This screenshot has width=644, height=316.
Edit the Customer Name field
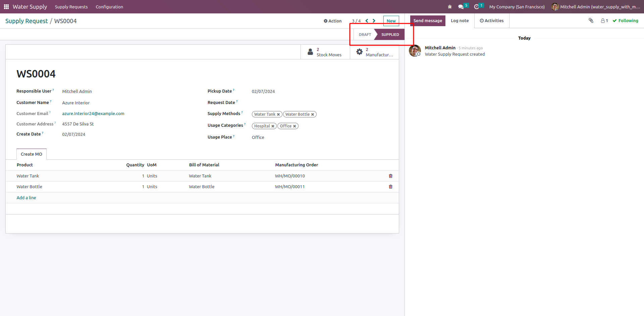(76, 103)
